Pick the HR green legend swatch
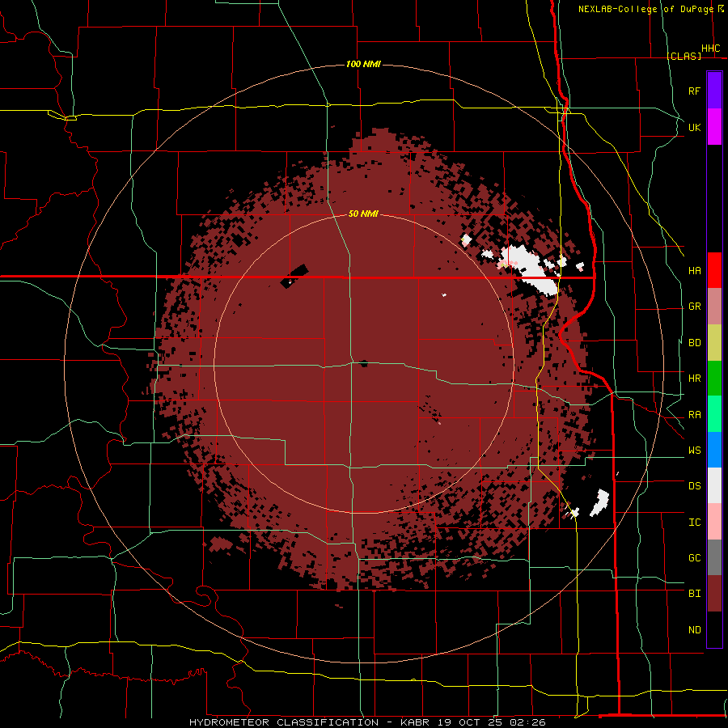The width and height of the screenshot is (728, 728). tap(714, 379)
